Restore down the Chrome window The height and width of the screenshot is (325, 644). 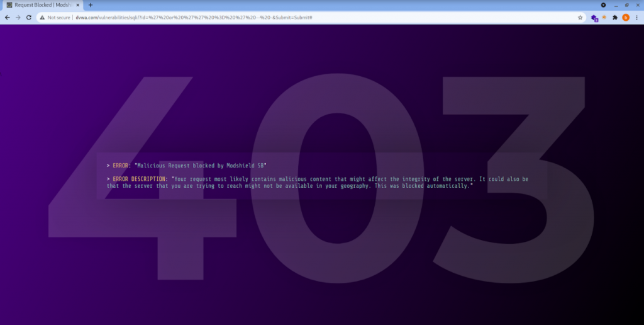pyautogui.click(x=627, y=5)
